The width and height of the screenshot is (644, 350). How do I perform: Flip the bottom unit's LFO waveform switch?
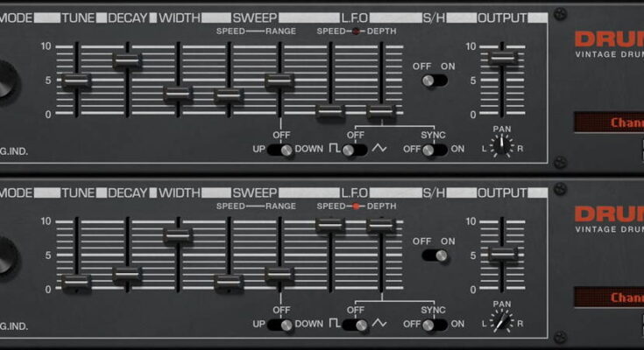[355, 325]
